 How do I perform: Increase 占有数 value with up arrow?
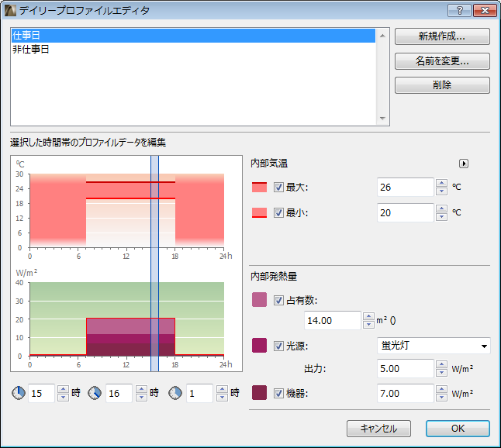pos(368,316)
